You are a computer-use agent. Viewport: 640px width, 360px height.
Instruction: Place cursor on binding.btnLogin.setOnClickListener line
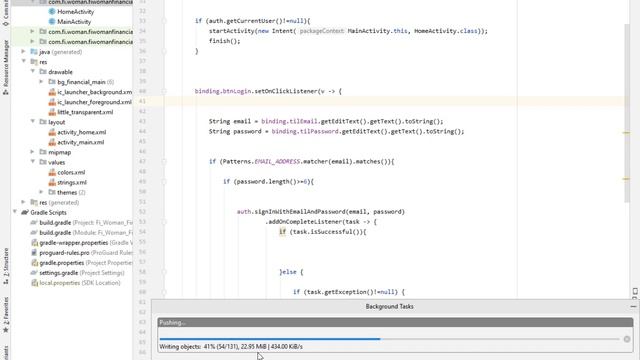click(268, 91)
